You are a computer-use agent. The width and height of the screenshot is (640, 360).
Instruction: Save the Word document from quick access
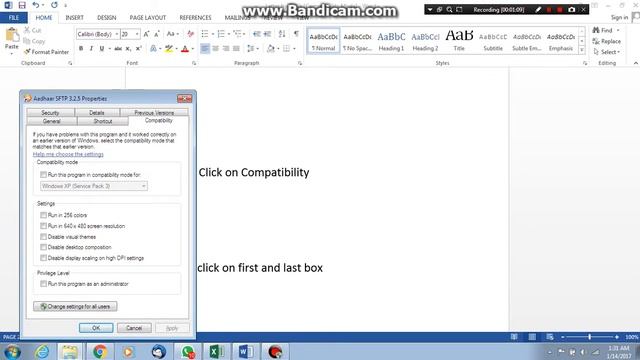click(x=22, y=5)
